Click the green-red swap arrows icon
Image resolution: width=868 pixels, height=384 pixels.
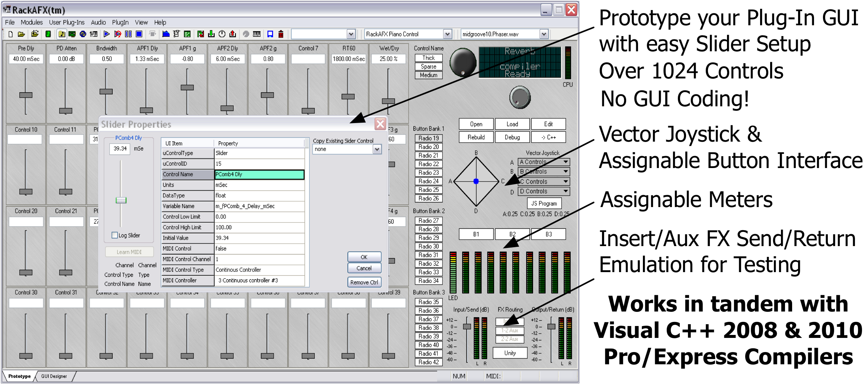pyautogui.click(x=201, y=34)
